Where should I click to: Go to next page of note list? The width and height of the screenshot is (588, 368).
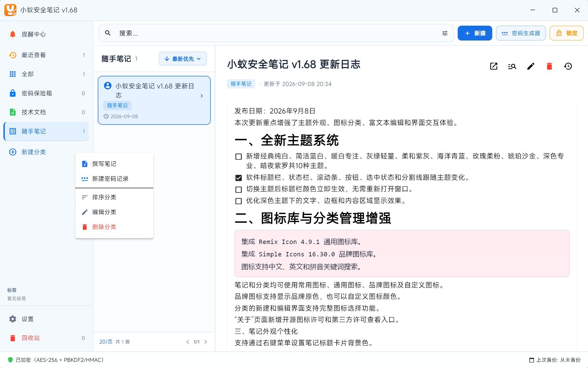pos(206,342)
